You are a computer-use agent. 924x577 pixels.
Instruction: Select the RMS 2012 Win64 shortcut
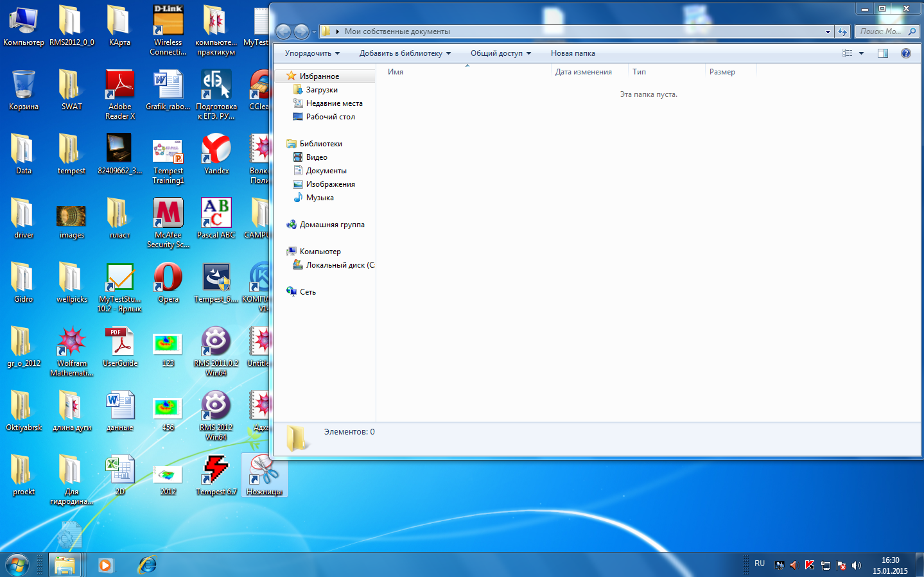(x=216, y=415)
